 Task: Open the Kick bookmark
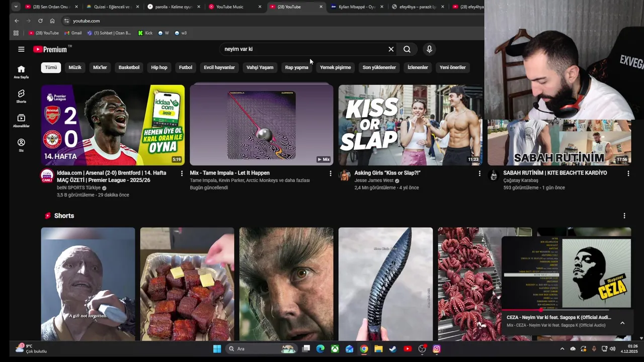tap(145, 33)
